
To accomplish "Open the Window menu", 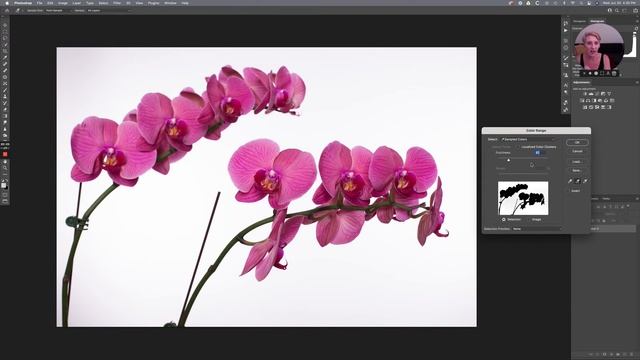I will (170, 3).
